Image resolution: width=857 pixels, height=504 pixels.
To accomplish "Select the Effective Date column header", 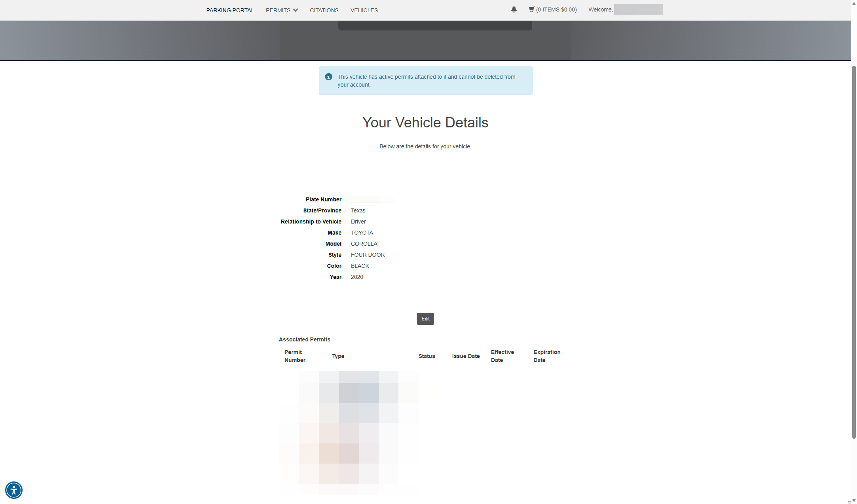I will [502, 356].
